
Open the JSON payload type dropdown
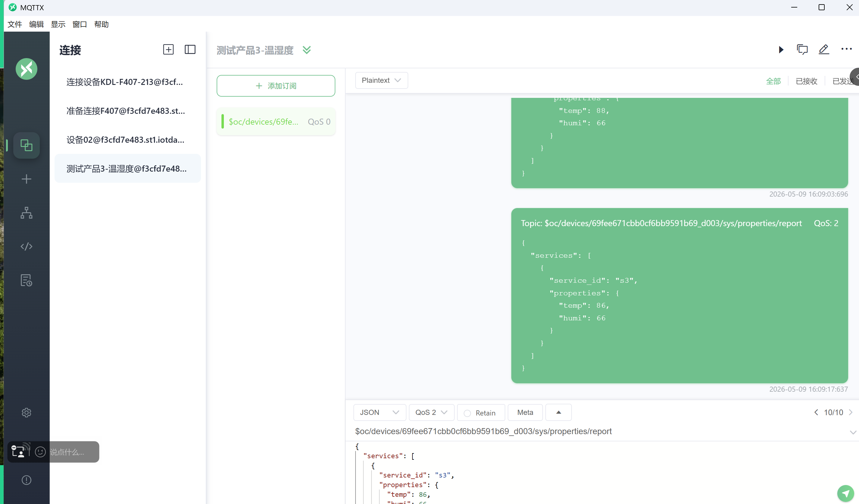pyautogui.click(x=379, y=412)
